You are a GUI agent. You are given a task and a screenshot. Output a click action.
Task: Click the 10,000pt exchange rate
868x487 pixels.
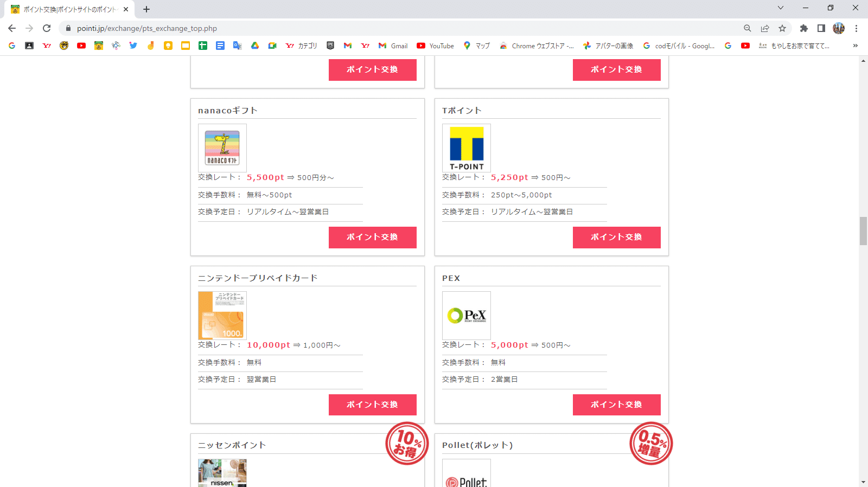click(269, 345)
